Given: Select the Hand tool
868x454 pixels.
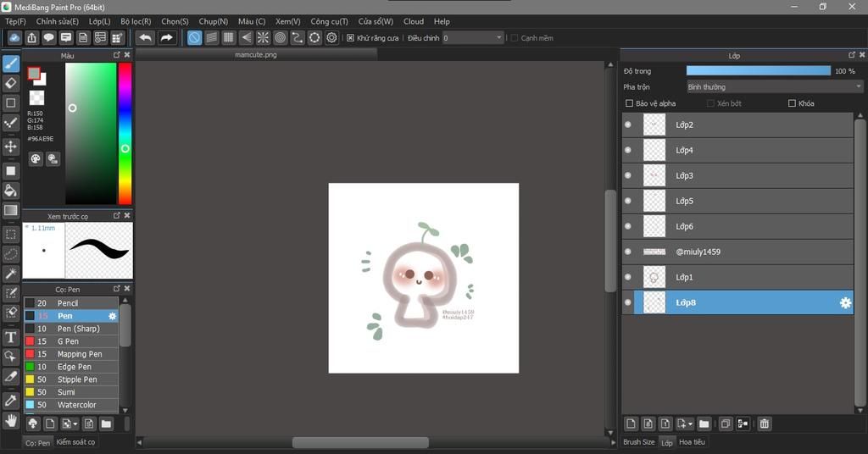Looking at the screenshot, I should 10,421.
